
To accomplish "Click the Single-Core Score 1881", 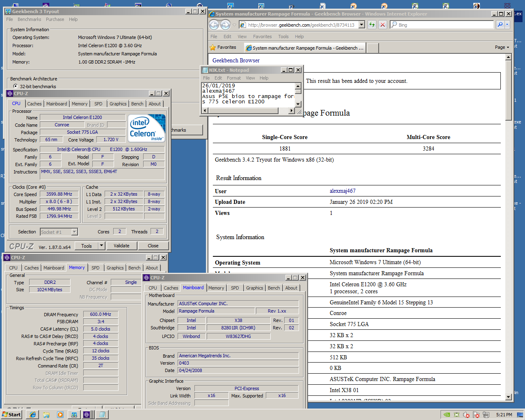I will (x=285, y=148).
